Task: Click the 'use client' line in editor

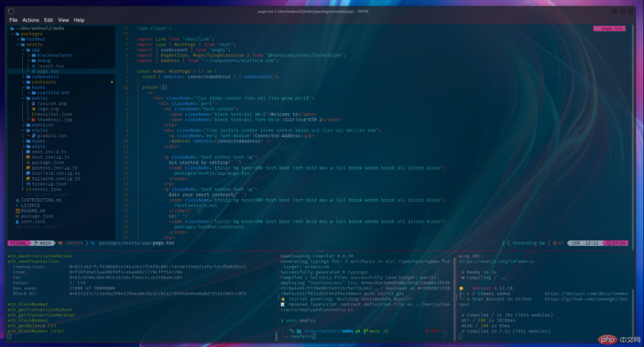Action: click(x=154, y=29)
